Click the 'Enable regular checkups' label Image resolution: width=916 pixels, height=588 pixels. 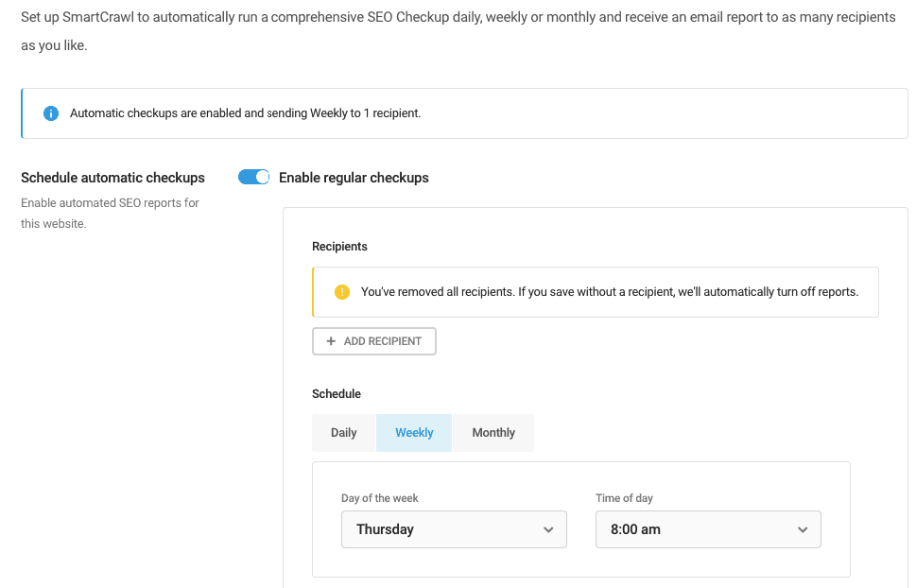point(354,178)
